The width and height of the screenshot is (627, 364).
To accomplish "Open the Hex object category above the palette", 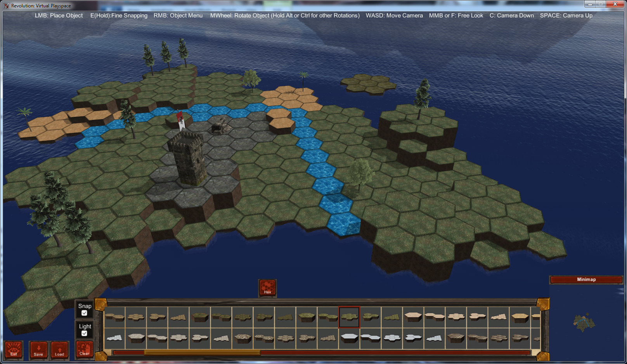I will [x=267, y=288].
